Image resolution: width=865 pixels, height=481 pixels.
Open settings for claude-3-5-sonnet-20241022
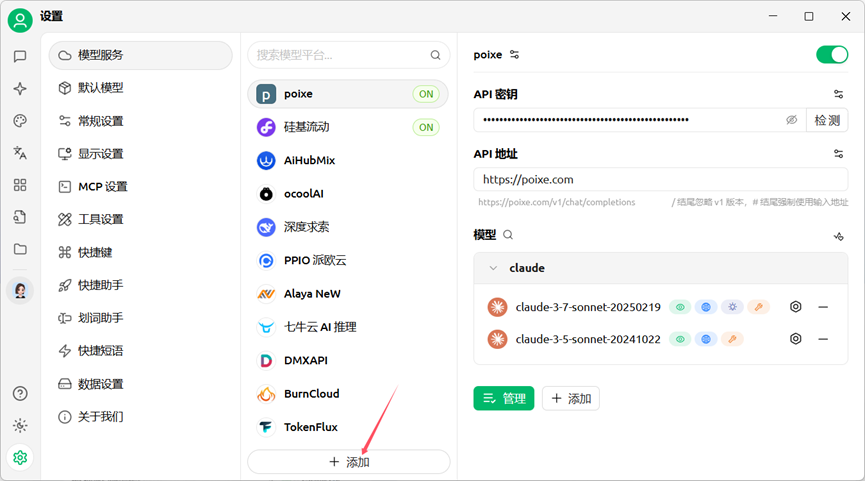click(795, 339)
